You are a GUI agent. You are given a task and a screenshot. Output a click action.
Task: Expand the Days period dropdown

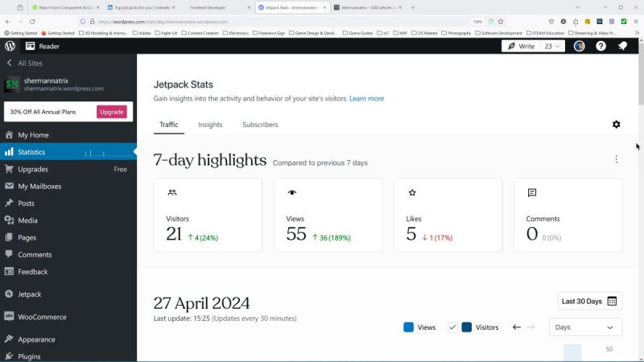(585, 327)
